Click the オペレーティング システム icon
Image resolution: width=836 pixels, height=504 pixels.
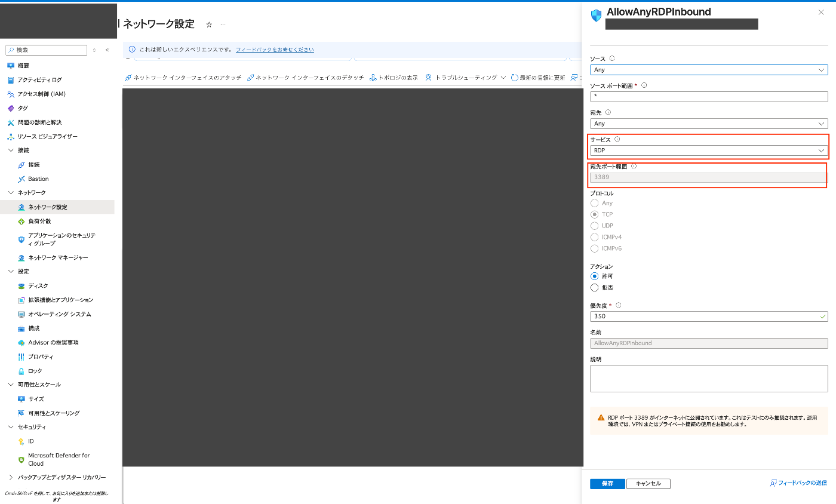[21, 315]
